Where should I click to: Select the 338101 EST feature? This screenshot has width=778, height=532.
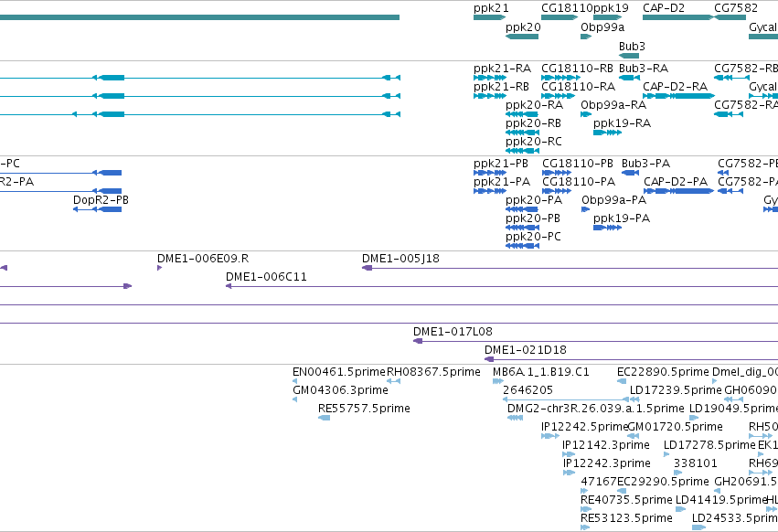click(677, 473)
